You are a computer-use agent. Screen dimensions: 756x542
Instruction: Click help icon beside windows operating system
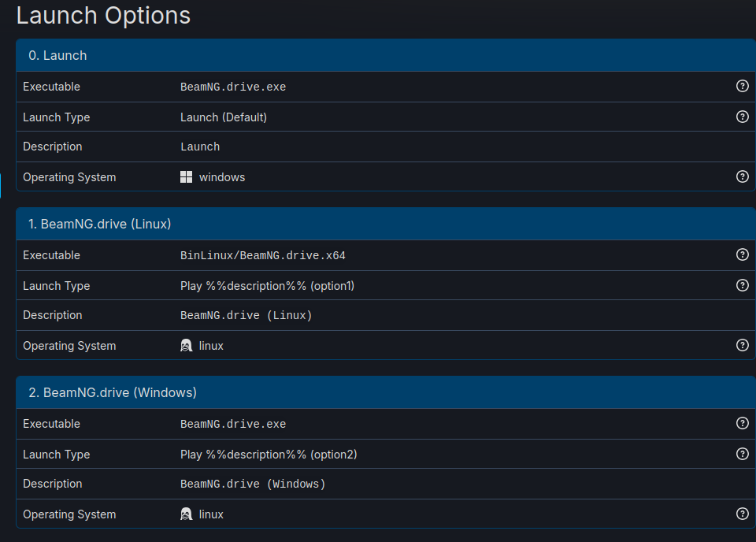click(x=742, y=176)
